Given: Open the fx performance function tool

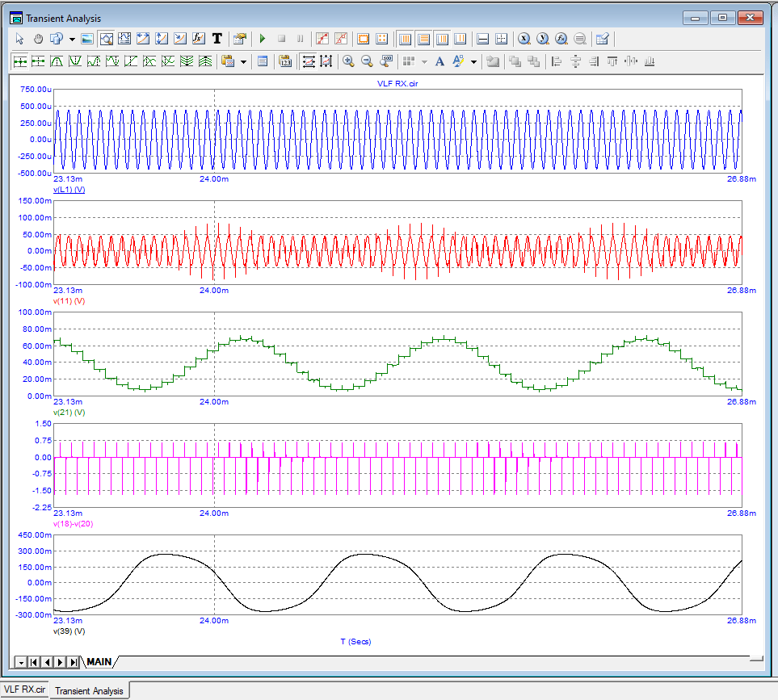Looking at the screenshot, I should (199, 39).
